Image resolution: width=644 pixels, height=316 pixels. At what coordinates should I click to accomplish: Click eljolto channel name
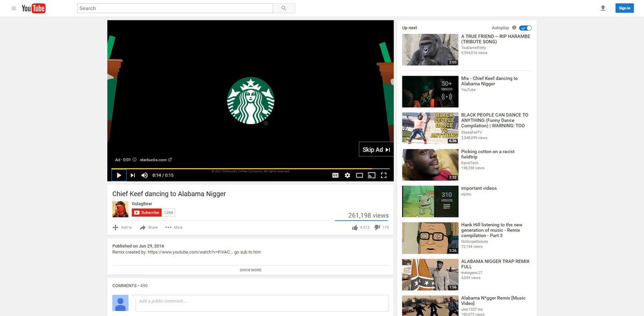(466, 195)
